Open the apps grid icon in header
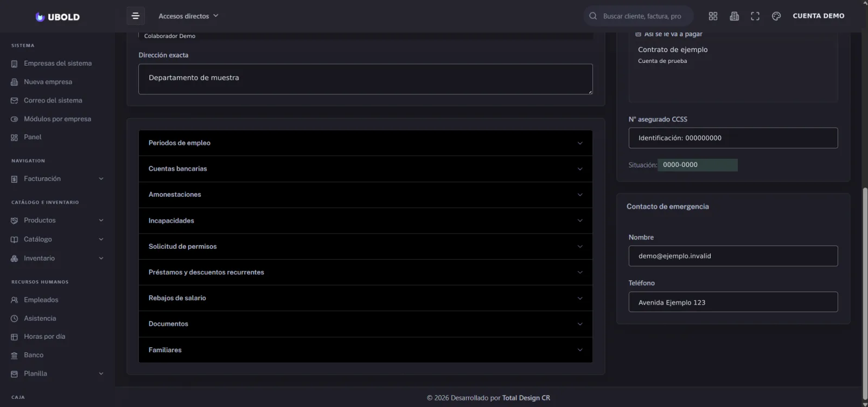This screenshot has width=868, height=407. point(713,16)
